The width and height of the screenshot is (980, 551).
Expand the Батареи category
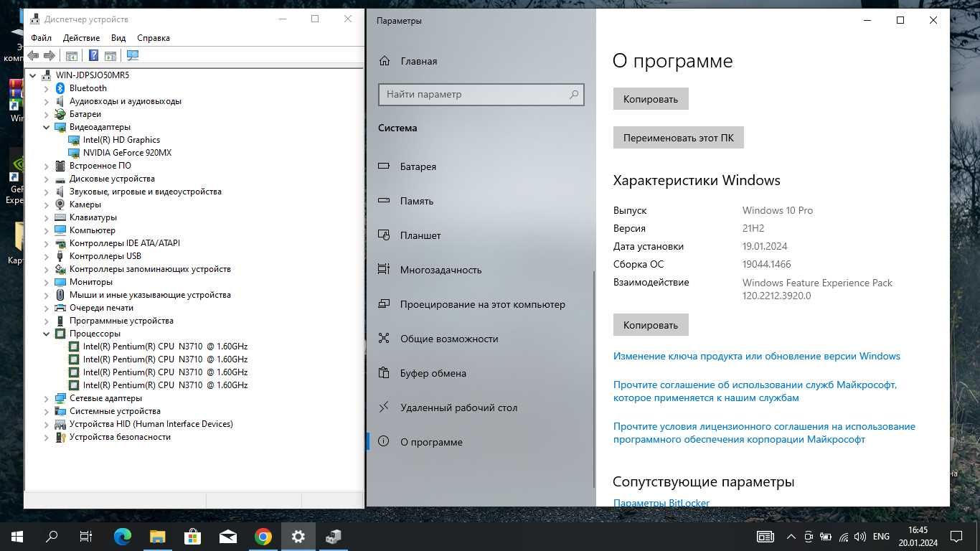47,114
